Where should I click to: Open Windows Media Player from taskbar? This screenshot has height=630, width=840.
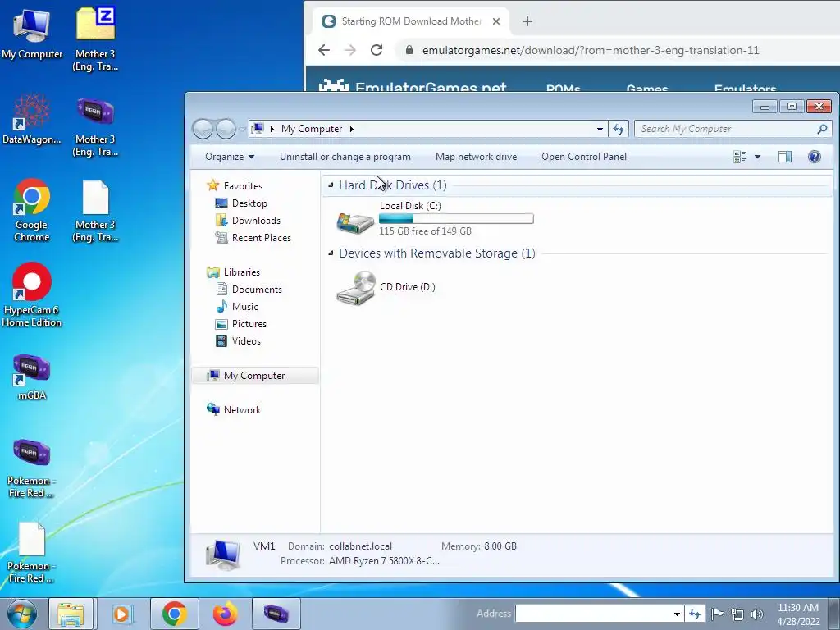tap(122, 614)
